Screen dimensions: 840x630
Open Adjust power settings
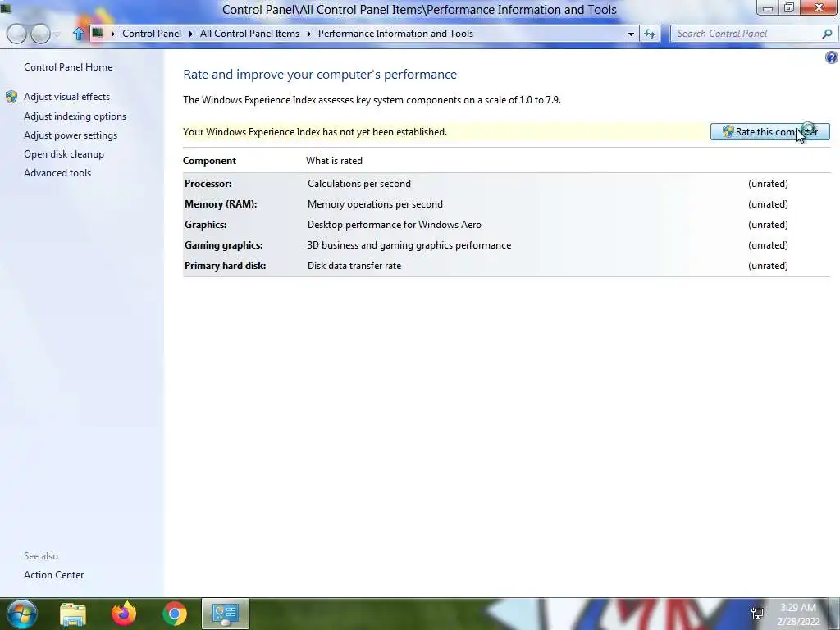click(x=71, y=135)
